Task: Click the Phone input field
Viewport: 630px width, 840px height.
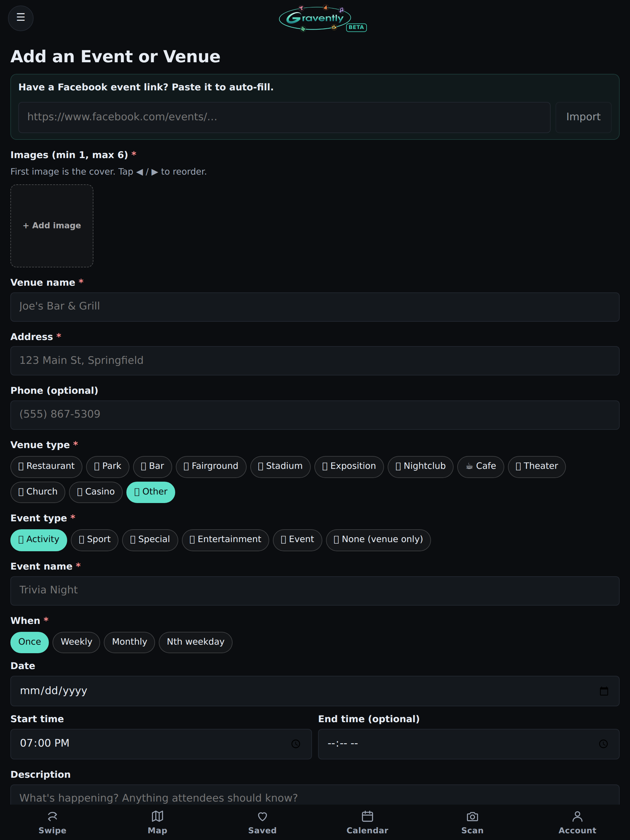Action: pos(315,415)
